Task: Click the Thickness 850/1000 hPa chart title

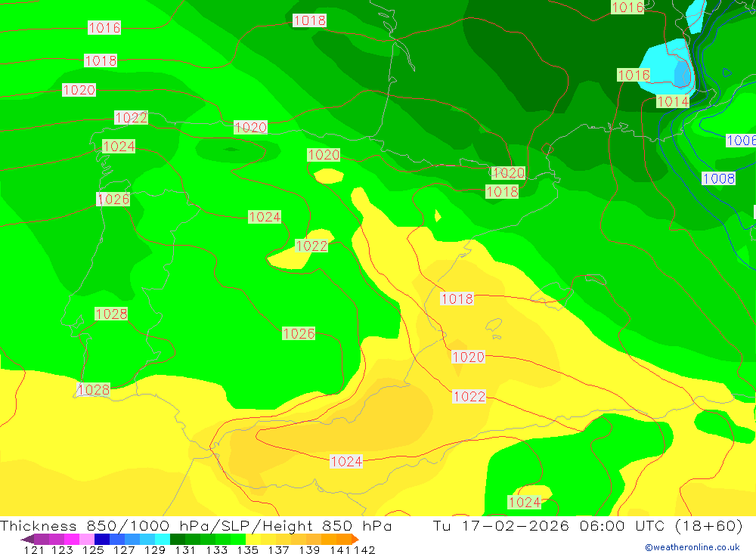Action: [x=196, y=525]
